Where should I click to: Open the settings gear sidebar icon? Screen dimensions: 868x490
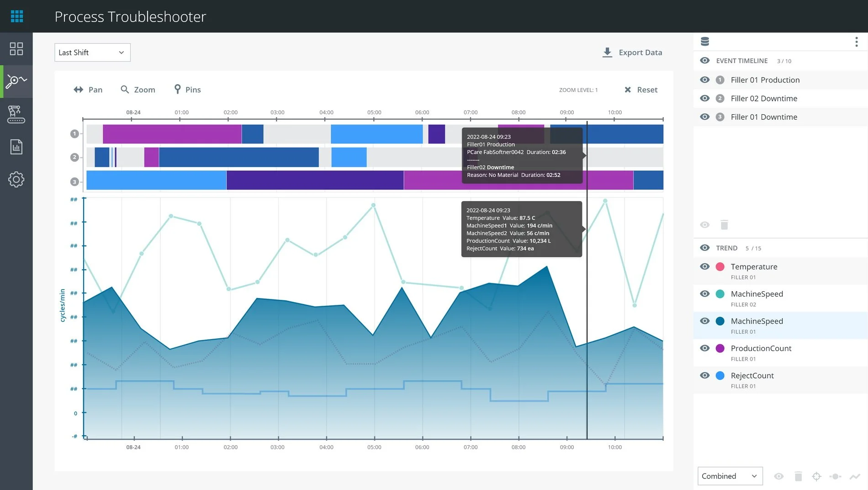tap(16, 179)
